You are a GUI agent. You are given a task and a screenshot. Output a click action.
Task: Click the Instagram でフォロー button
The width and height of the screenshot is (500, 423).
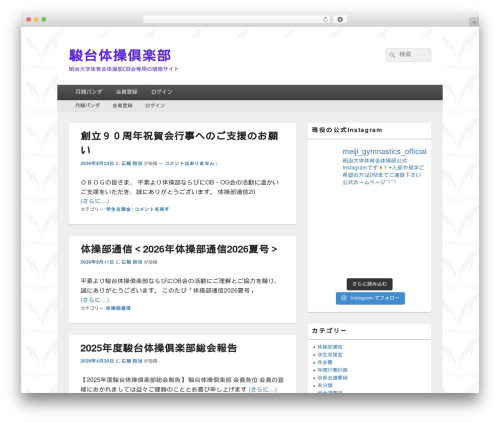pos(370,298)
